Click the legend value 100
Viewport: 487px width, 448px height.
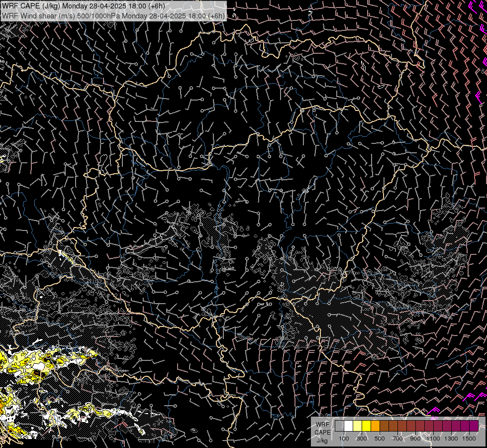344,439
